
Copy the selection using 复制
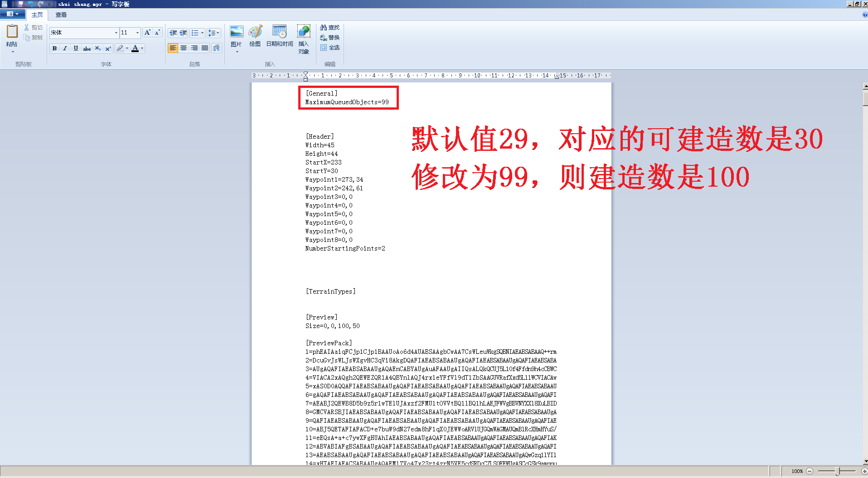[x=33, y=38]
